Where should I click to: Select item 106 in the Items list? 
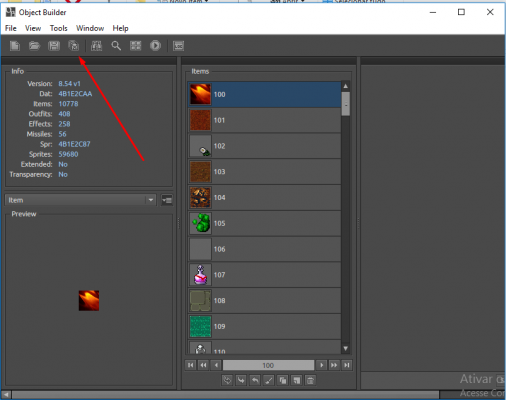tap(264, 249)
